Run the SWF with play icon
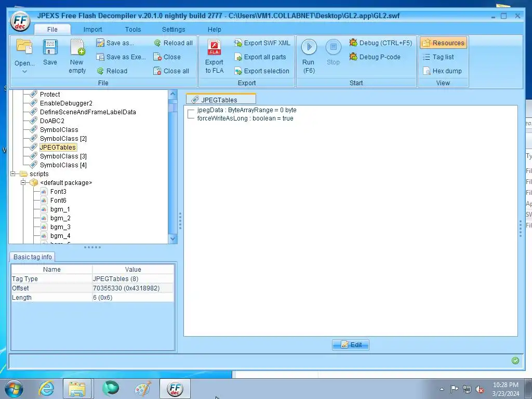 pos(309,47)
